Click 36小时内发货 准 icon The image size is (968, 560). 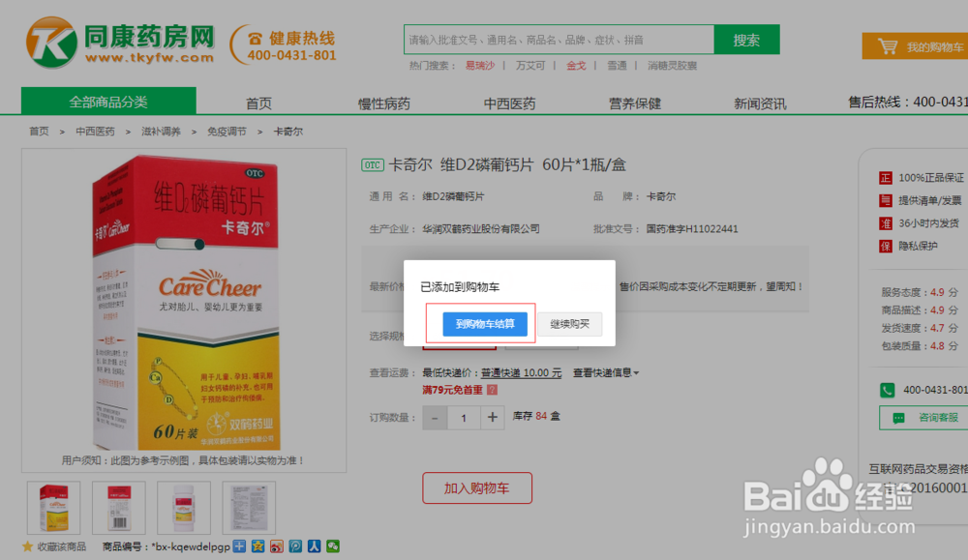(886, 223)
